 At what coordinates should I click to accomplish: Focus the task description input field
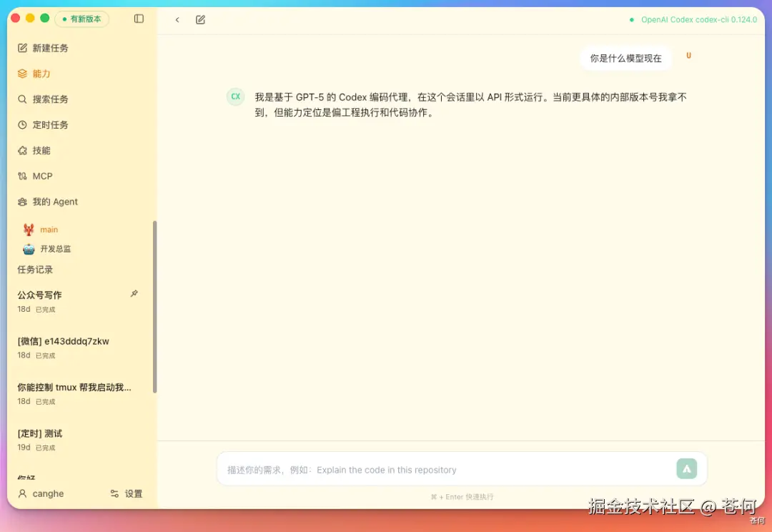(445, 470)
